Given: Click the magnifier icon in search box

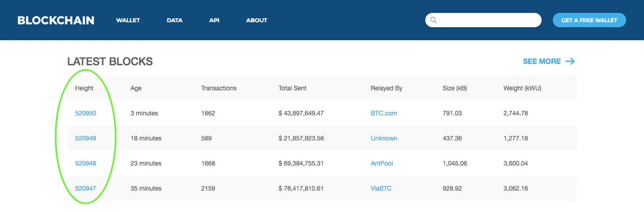Looking at the screenshot, I should [x=433, y=20].
